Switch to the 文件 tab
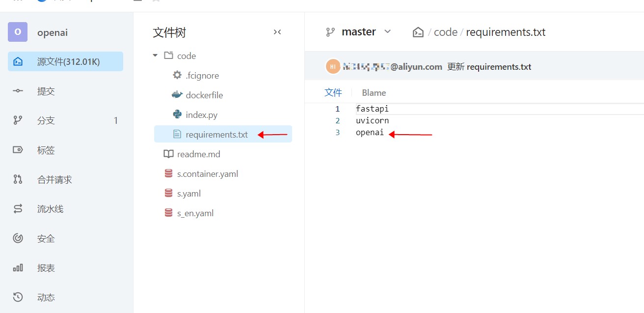644x313 pixels. pos(333,92)
